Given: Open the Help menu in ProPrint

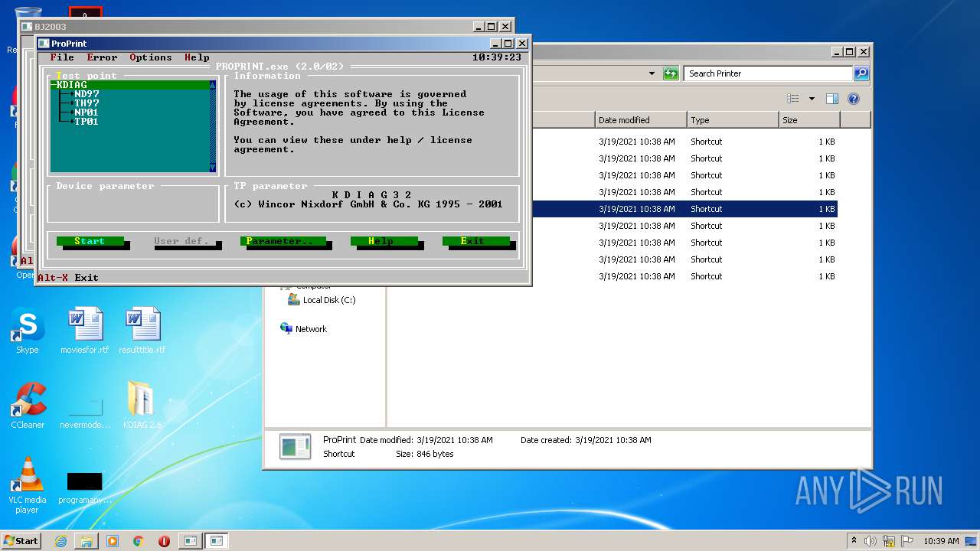Looking at the screenshot, I should click(197, 57).
